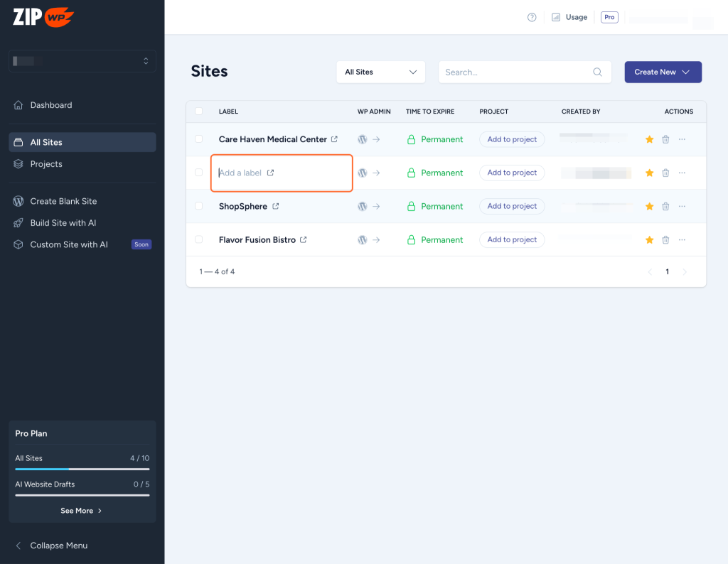Open external link next to ShopSphere
This screenshot has height=564, width=728.
276,207
